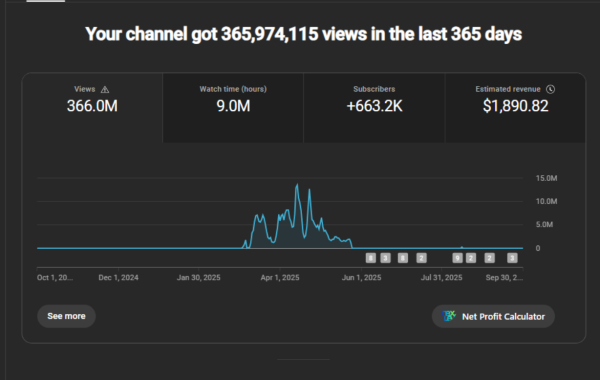600x380 pixels.
Task: Switch to the Watch time (hours) tab
Action: point(233,108)
